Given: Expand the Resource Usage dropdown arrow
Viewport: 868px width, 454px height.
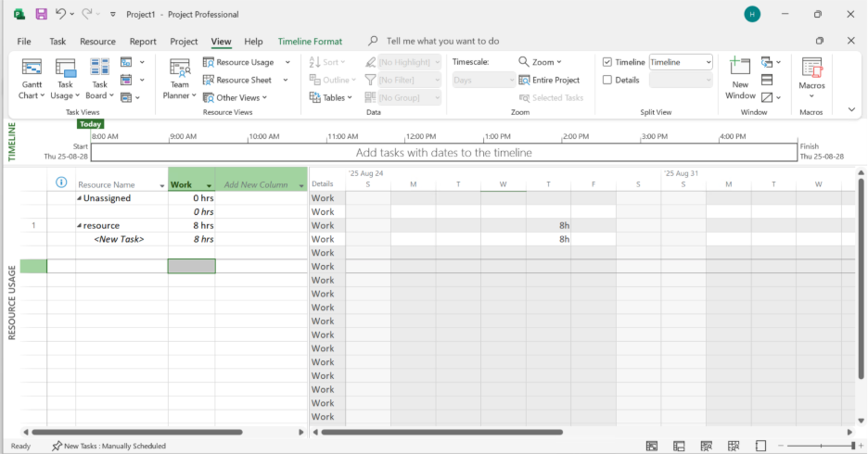Looking at the screenshot, I should click(287, 62).
